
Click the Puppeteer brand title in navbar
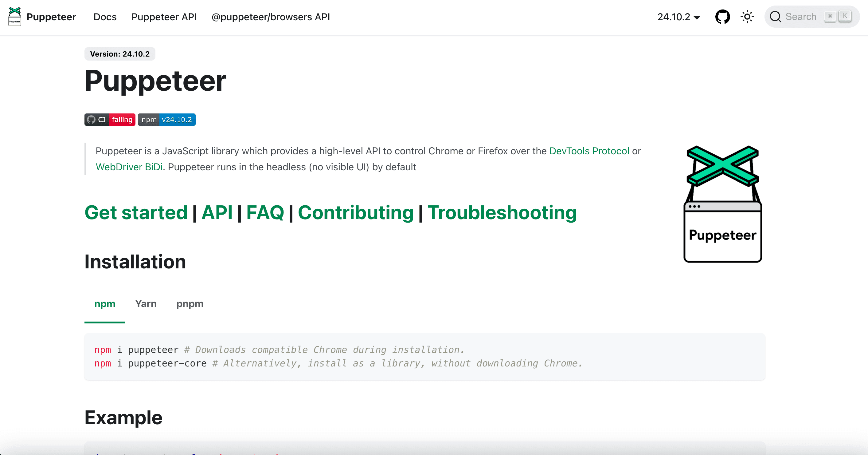coord(51,17)
